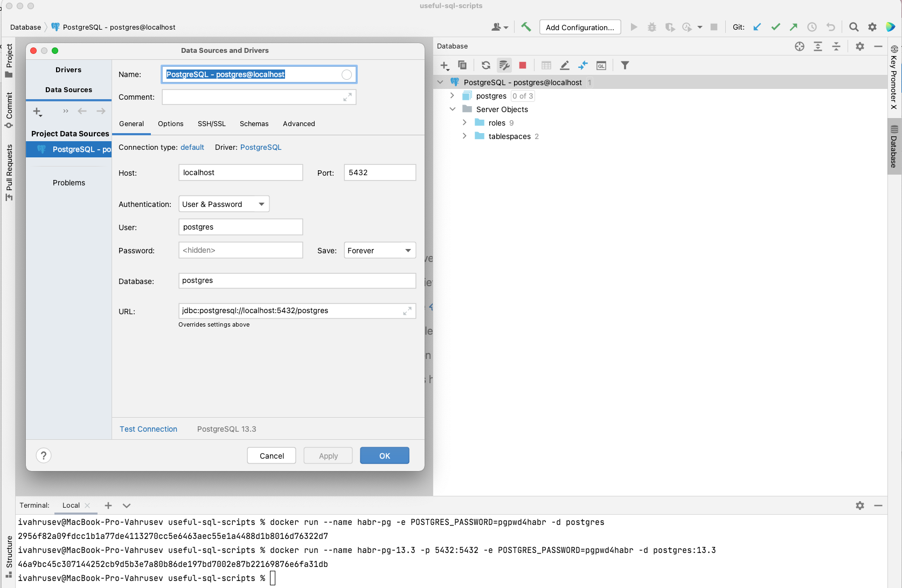
Task: Open the Schemas tab
Action: tap(254, 124)
